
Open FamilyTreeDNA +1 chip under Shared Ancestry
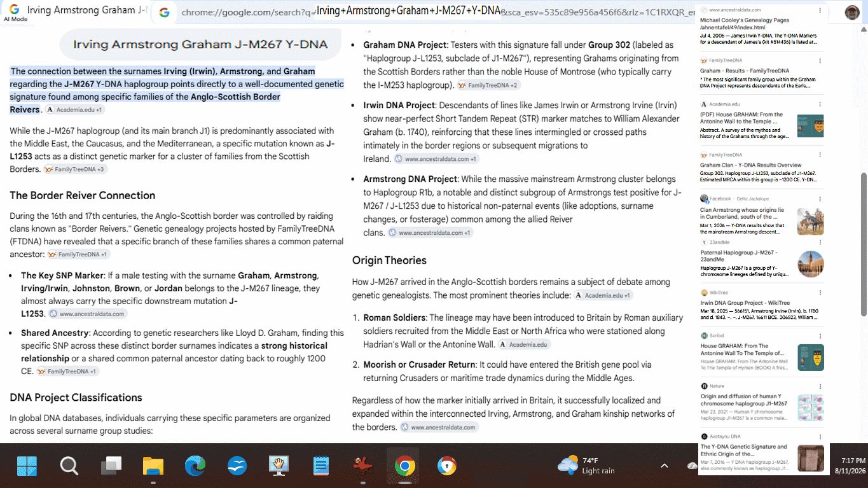point(67,372)
